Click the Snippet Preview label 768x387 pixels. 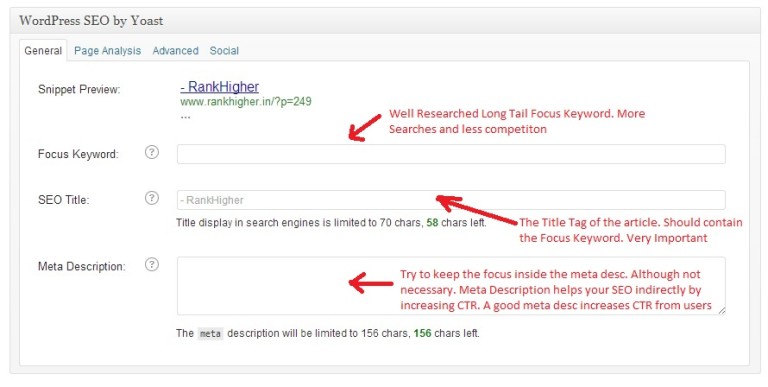tap(79, 90)
